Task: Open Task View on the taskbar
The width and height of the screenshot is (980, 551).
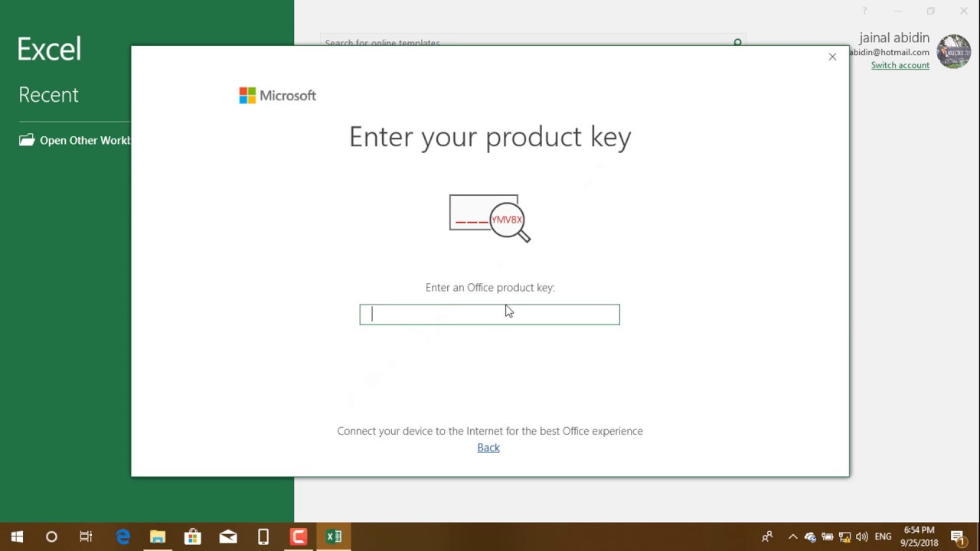Action: coord(86,536)
